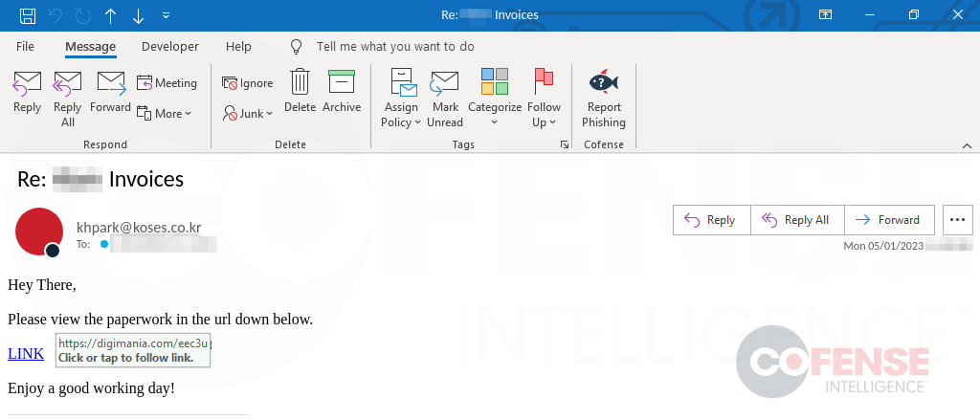Image resolution: width=980 pixels, height=420 pixels.
Task: Open Ribbon Display Options in the title bar
Action: tap(826, 15)
